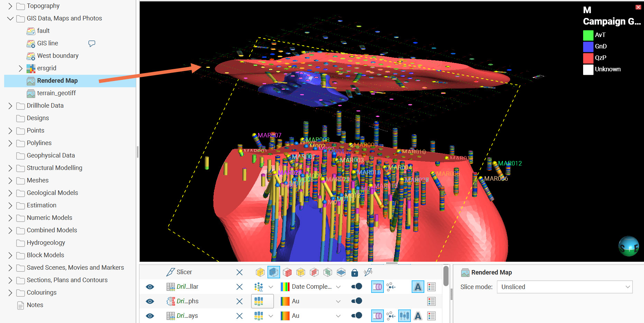Select the red cube slice option

tap(287, 272)
